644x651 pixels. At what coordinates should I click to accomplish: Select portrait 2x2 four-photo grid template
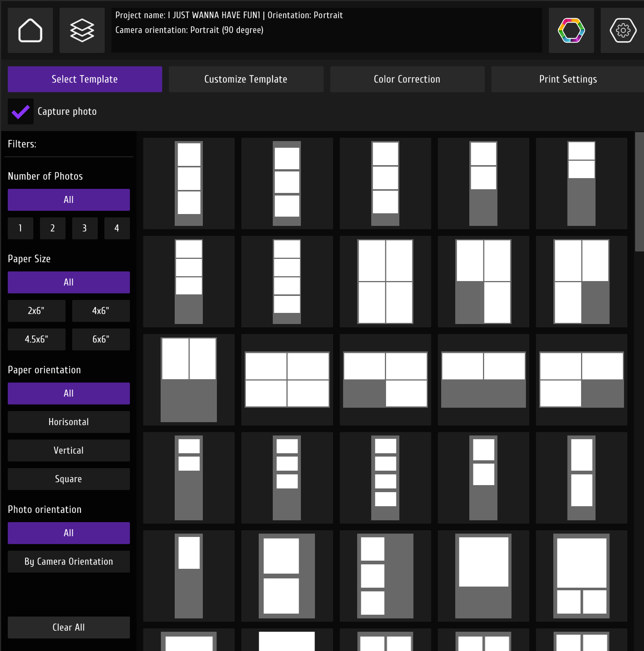click(385, 282)
